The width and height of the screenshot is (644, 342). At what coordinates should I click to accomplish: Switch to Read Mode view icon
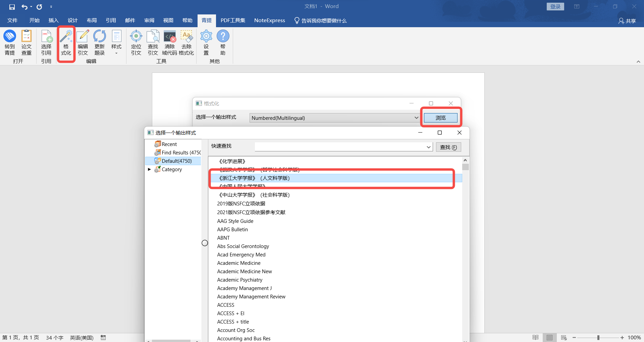[536, 338]
